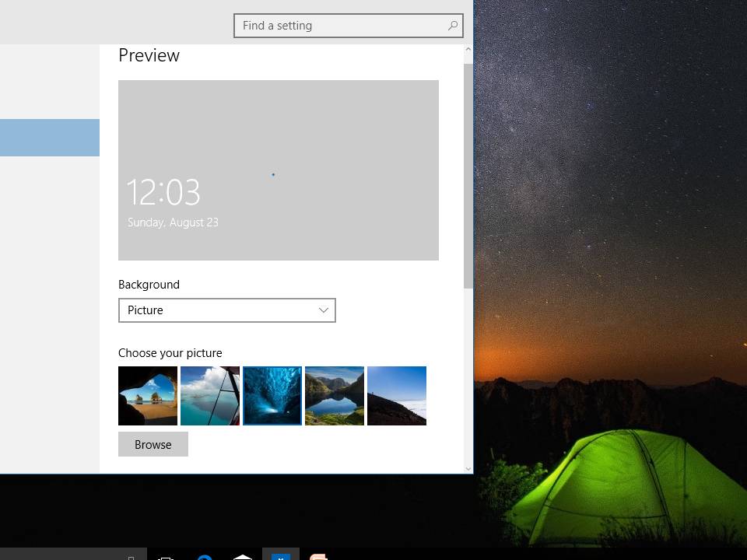This screenshot has height=560, width=747.
Task: Click the Browse button
Action: coord(153,444)
